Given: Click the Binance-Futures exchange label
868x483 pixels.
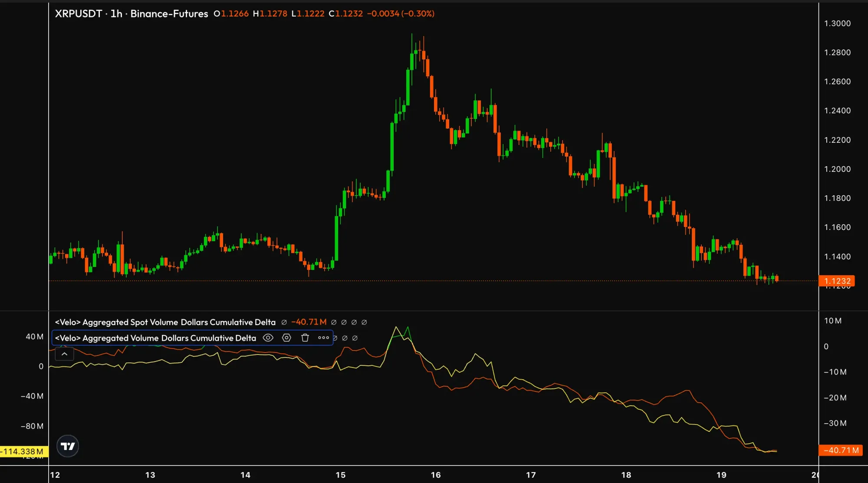Looking at the screenshot, I should (x=169, y=13).
